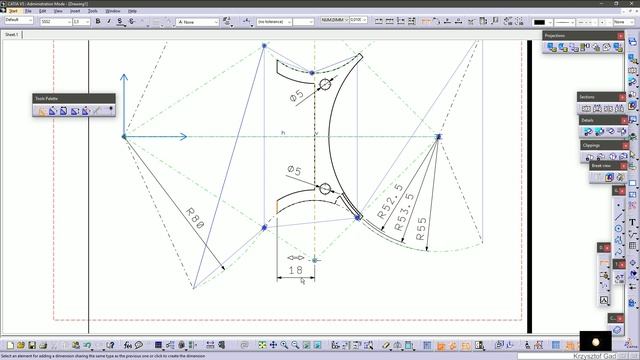Image resolution: width=640 pixels, height=360 pixels.
Task: Open the 'None' pattern dropdown at toolbar end
Action: click(624, 22)
